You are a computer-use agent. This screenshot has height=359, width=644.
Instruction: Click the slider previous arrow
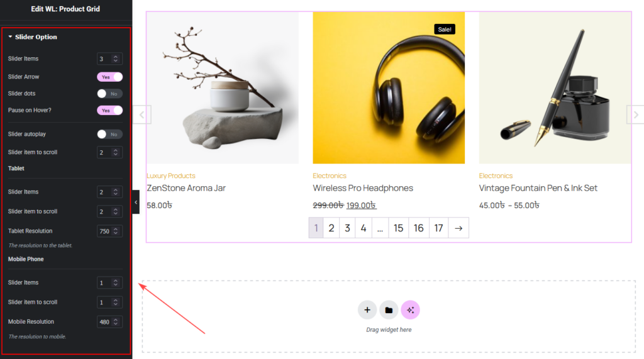[x=142, y=114]
